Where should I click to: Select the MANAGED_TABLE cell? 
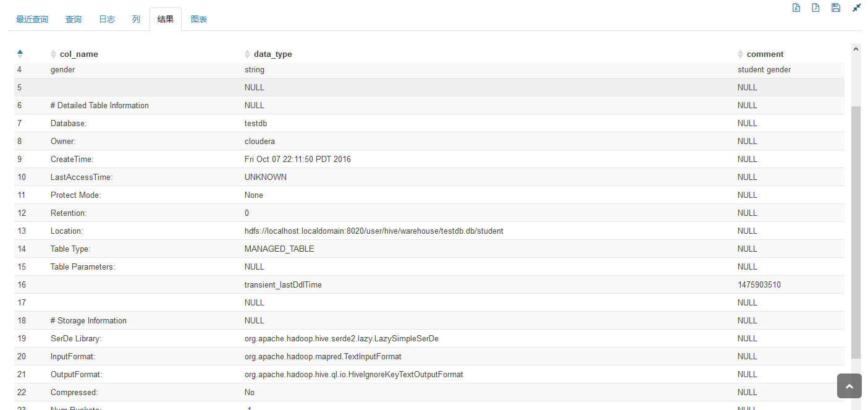(x=279, y=249)
